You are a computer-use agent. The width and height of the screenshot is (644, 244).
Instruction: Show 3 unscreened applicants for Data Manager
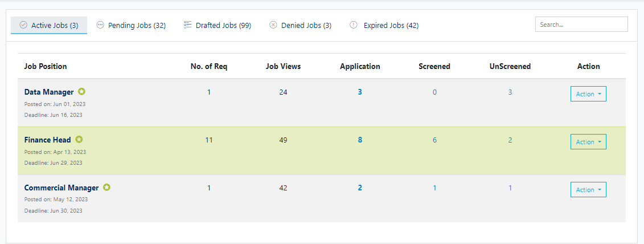click(x=510, y=92)
